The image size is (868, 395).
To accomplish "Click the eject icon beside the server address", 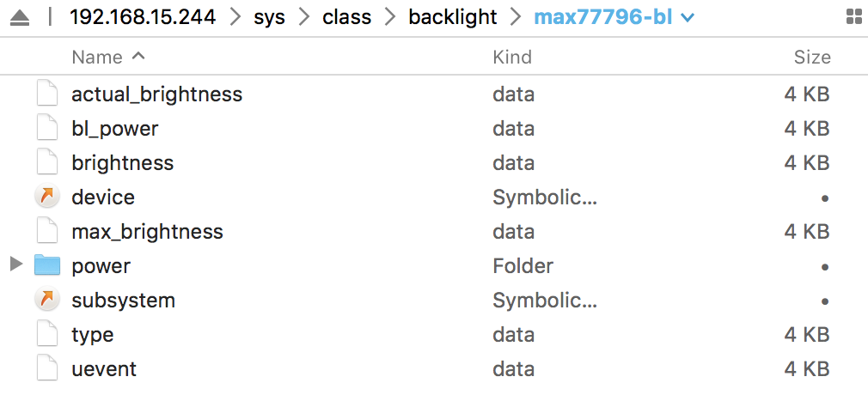I will coord(19,17).
